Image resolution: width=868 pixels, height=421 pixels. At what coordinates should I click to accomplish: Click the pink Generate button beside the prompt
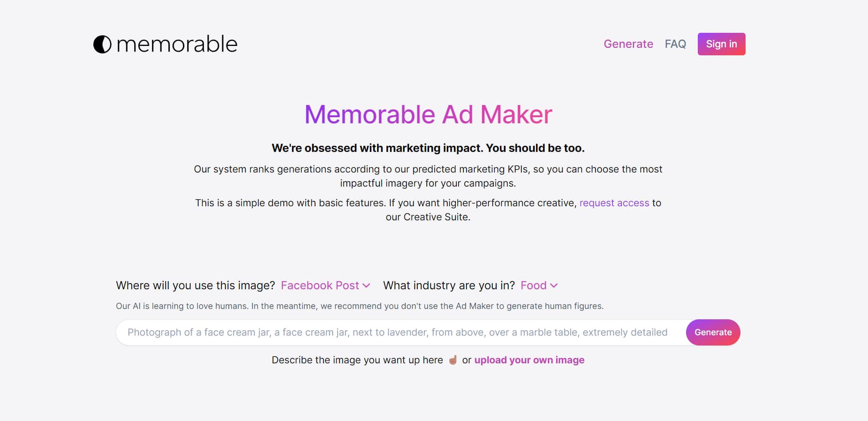point(713,332)
